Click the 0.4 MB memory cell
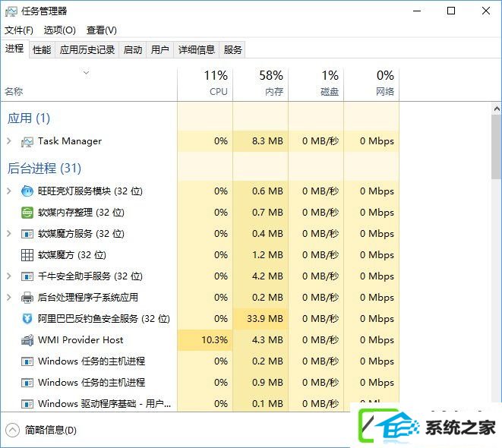The image size is (502, 448). pyautogui.click(x=260, y=234)
